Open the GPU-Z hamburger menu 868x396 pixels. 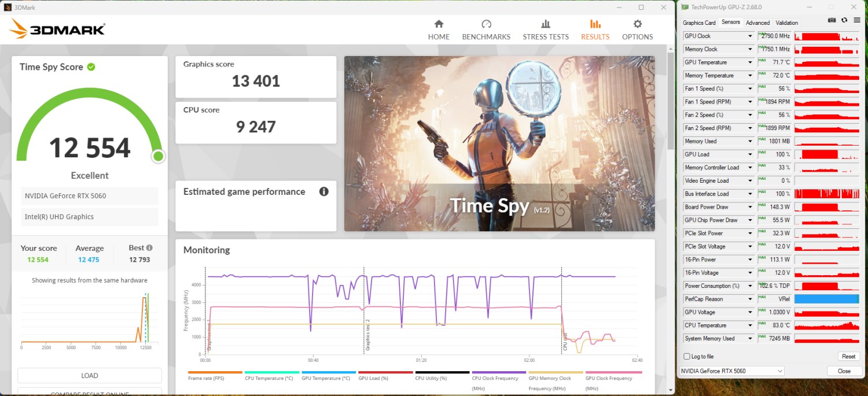pyautogui.click(x=857, y=20)
